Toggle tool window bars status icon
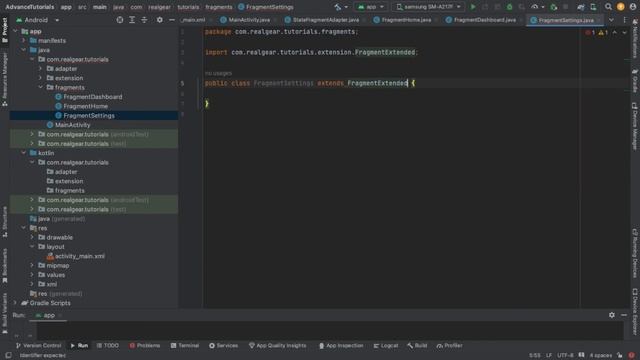 click(x=8, y=355)
